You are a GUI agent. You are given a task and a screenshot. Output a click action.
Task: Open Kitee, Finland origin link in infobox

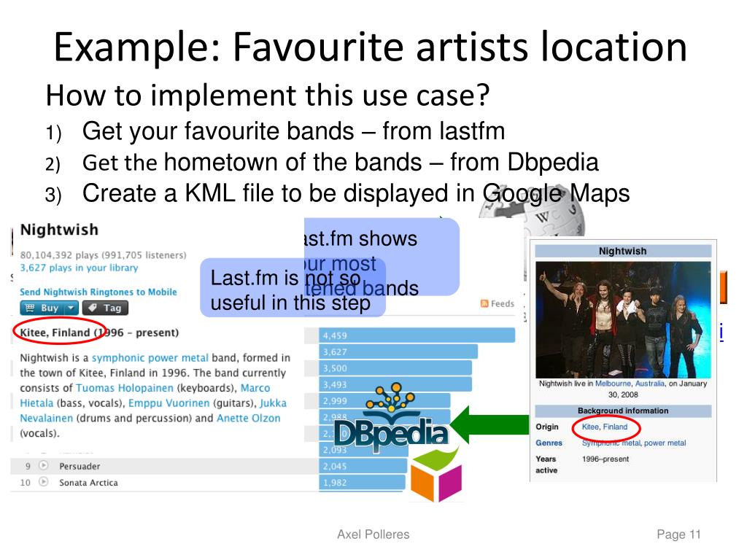click(605, 427)
